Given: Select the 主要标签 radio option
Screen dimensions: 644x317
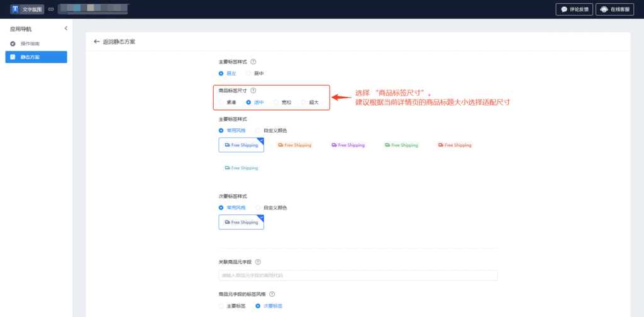Looking at the screenshot, I should point(221,306).
